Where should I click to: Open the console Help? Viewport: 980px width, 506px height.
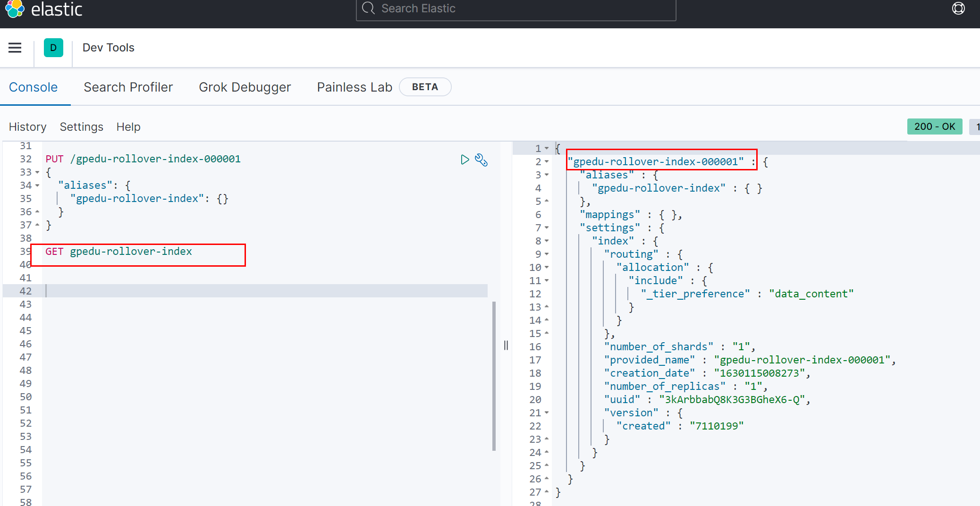[128, 127]
